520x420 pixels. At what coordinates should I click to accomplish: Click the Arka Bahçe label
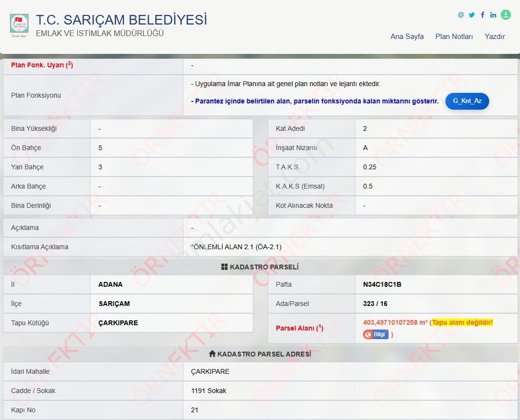coord(28,186)
